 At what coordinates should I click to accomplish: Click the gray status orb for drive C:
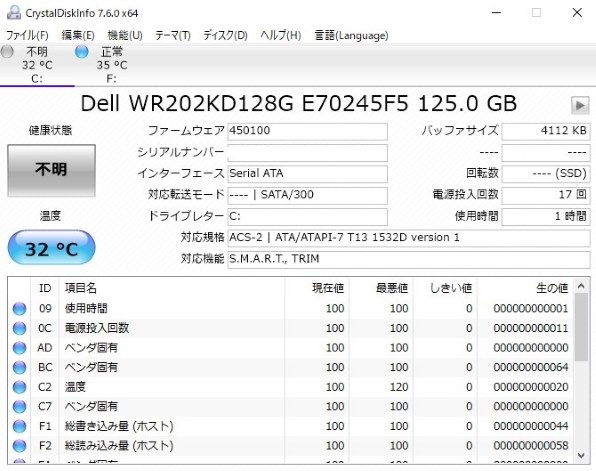7,52
